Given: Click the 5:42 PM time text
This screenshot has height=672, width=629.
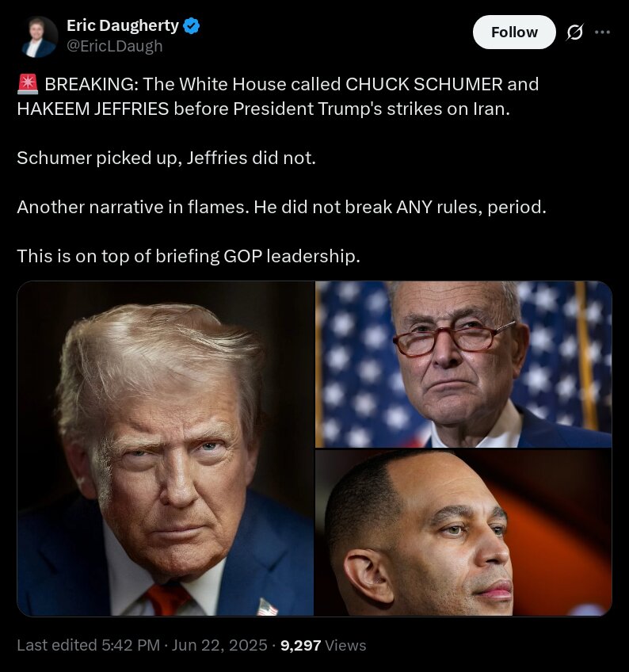Looking at the screenshot, I should tap(130, 645).
